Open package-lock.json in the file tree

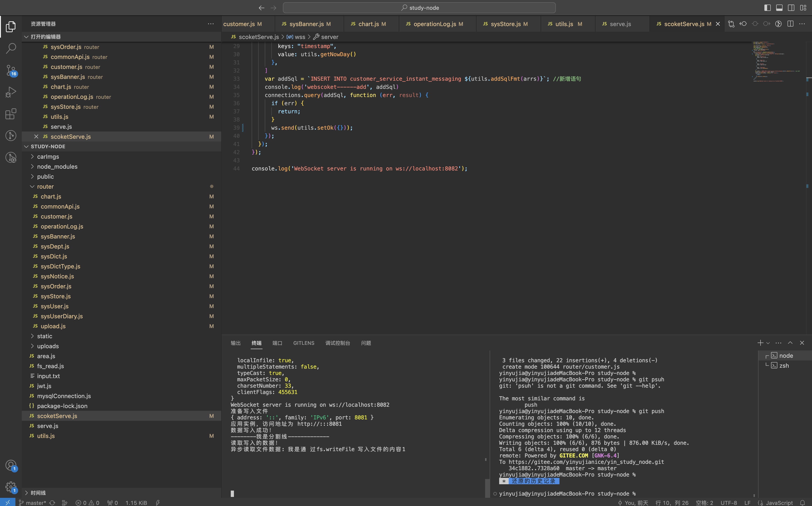pyautogui.click(x=122, y=406)
